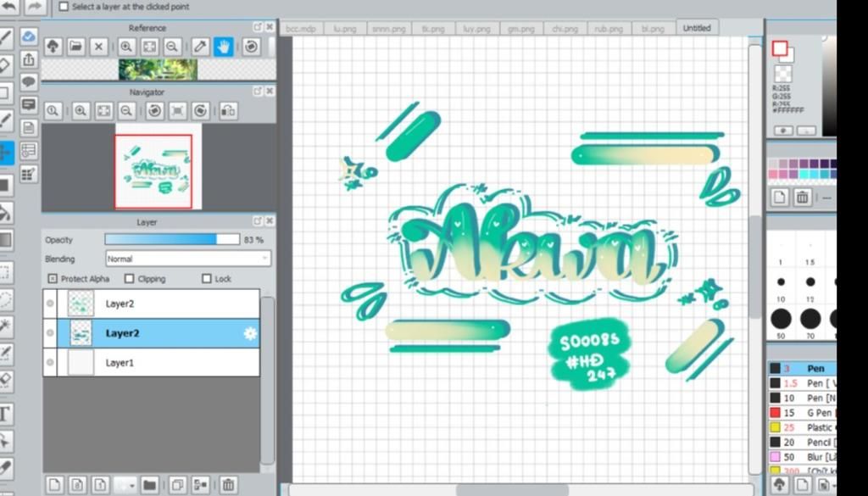Zoom out using the Navigator panel
The image size is (868, 496).
[x=126, y=111]
